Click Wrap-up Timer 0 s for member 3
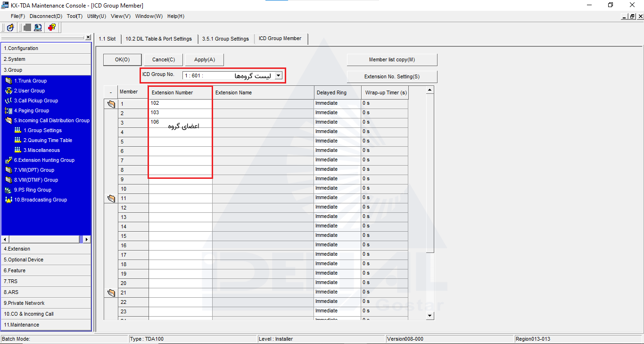Viewport: 644px width, 344px height. (385, 123)
